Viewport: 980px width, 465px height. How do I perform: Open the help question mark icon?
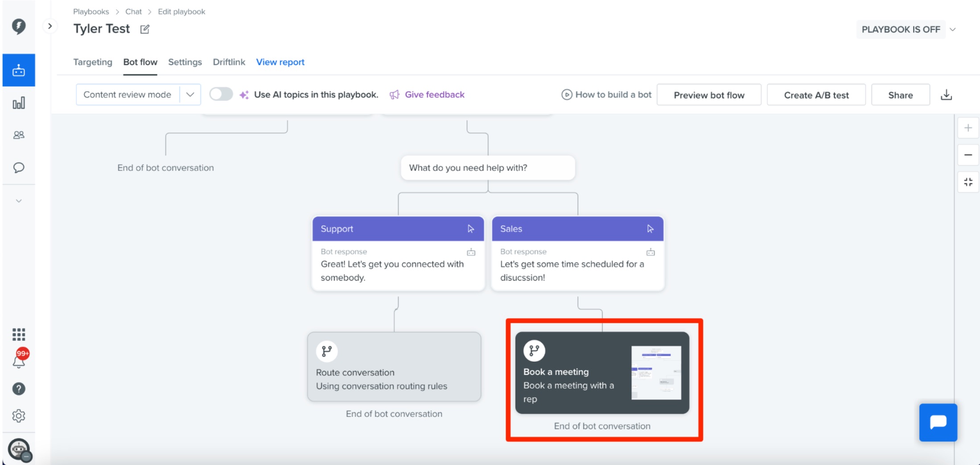(x=19, y=389)
